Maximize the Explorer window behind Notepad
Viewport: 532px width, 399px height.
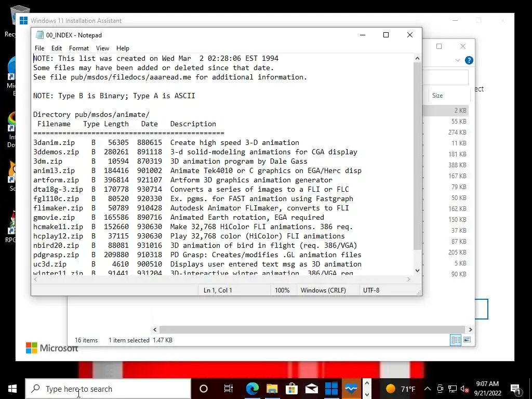[439, 46]
